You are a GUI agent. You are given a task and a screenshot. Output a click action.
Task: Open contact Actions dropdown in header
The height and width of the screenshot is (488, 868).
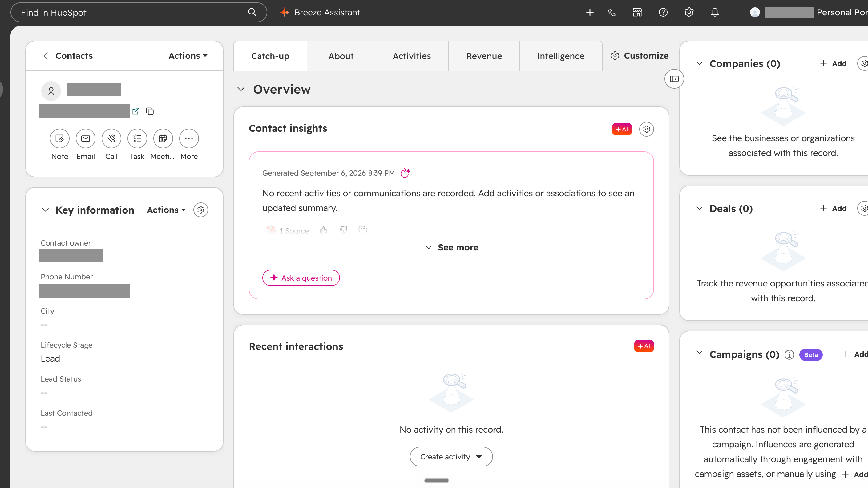point(188,56)
